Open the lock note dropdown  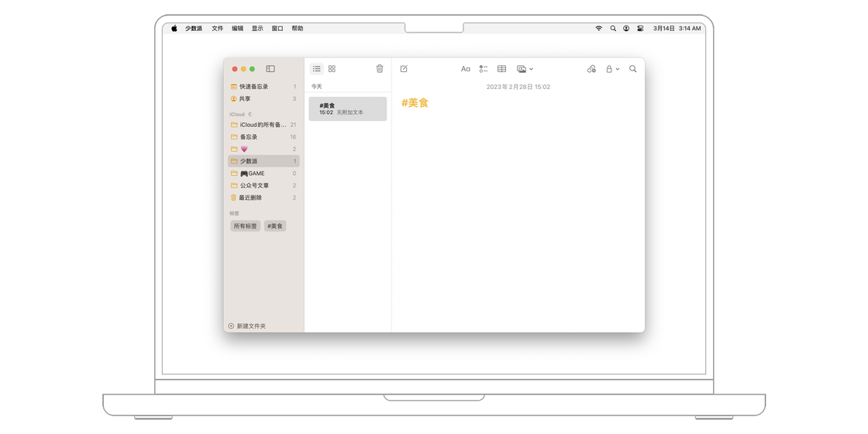click(x=612, y=69)
